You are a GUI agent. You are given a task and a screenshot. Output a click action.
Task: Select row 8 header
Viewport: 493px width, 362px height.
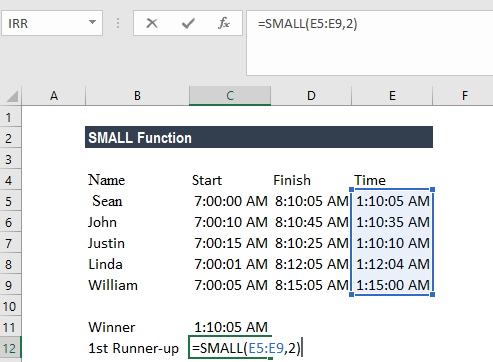[11, 264]
